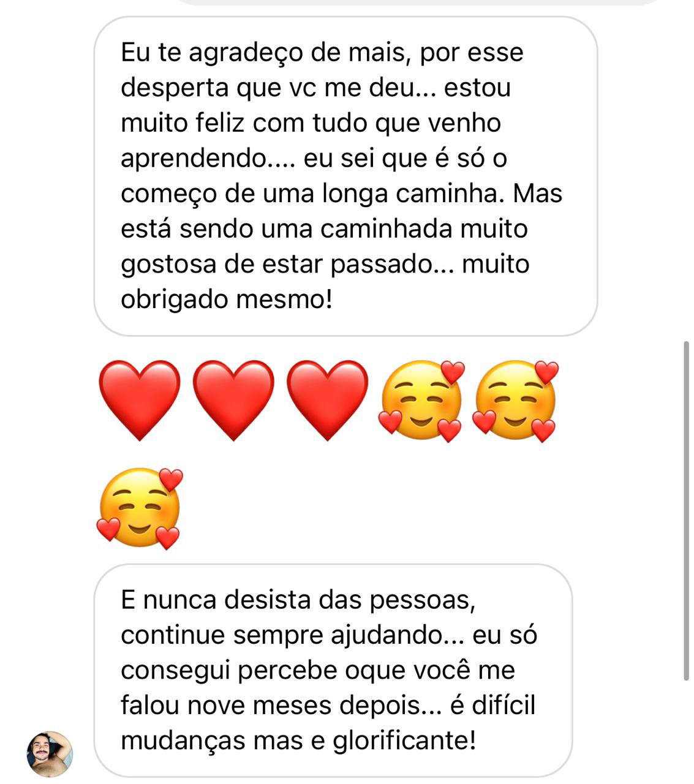Viewport: 694px width, 784px height.
Task: Click the line beginning "Eu te agradeço"
Action: (322, 53)
